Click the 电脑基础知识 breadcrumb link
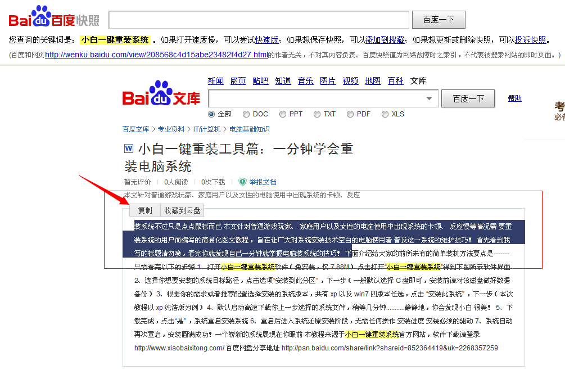 point(250,129)
